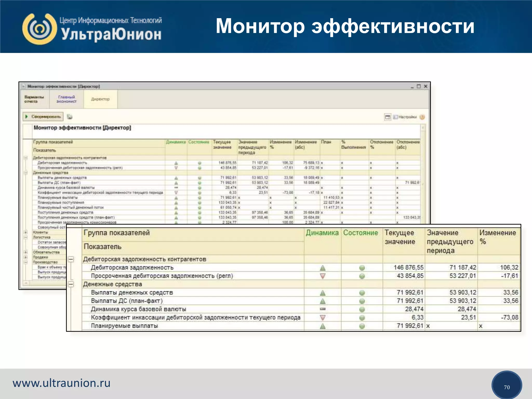532x399 pixels.
Task: Click state circle for Выплаты денежных средств enlarged
Action: [362, 293]
